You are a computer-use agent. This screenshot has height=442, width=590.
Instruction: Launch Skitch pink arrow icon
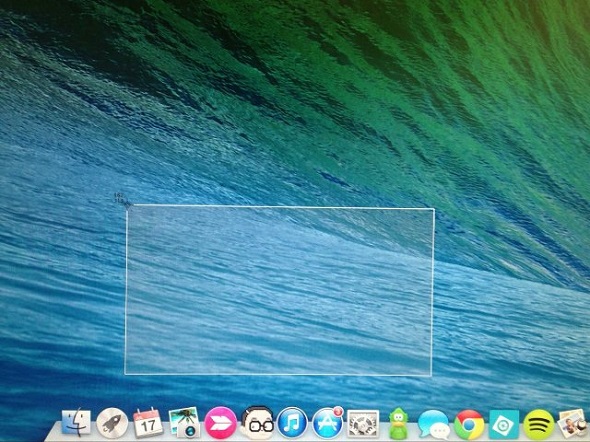coord(221,423)
